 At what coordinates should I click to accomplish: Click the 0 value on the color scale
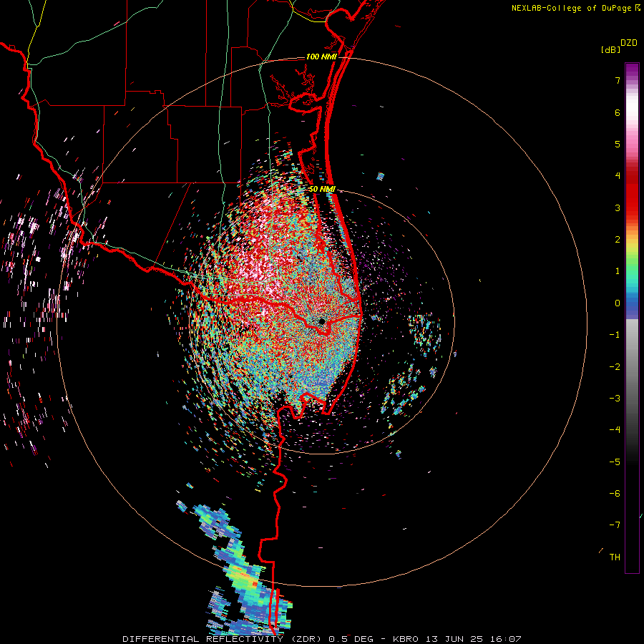[618, 303]
